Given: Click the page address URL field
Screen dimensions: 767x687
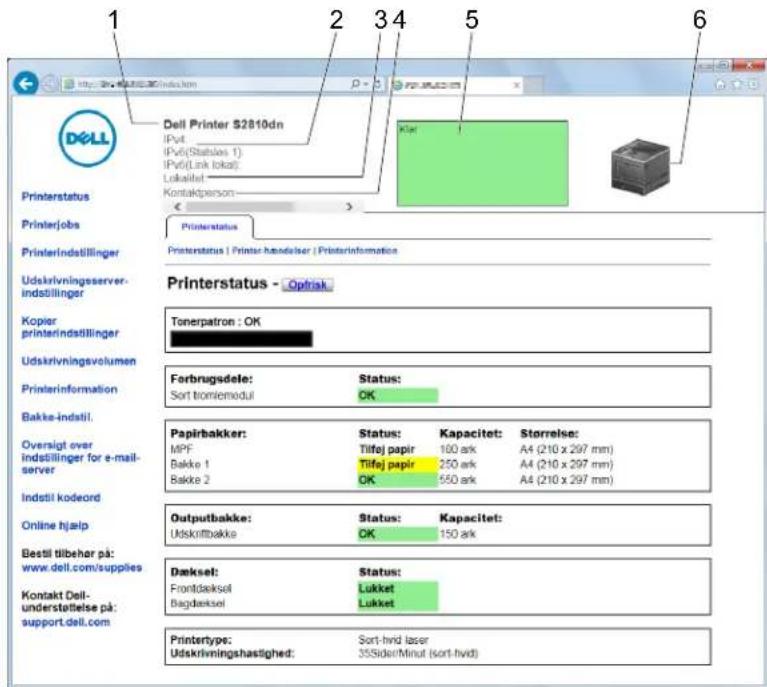Looking at the screenshot, I should pos(205,84).
